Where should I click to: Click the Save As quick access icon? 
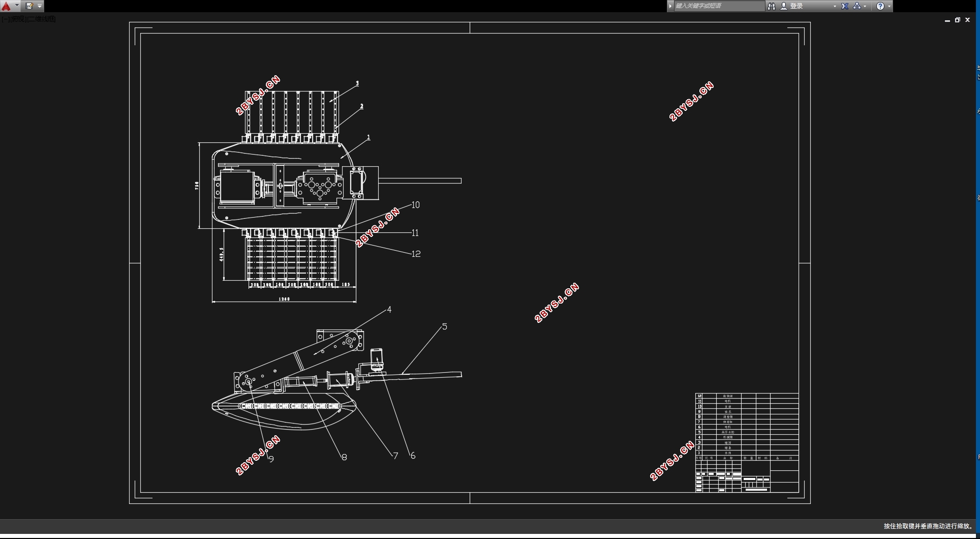coord(29,6)
